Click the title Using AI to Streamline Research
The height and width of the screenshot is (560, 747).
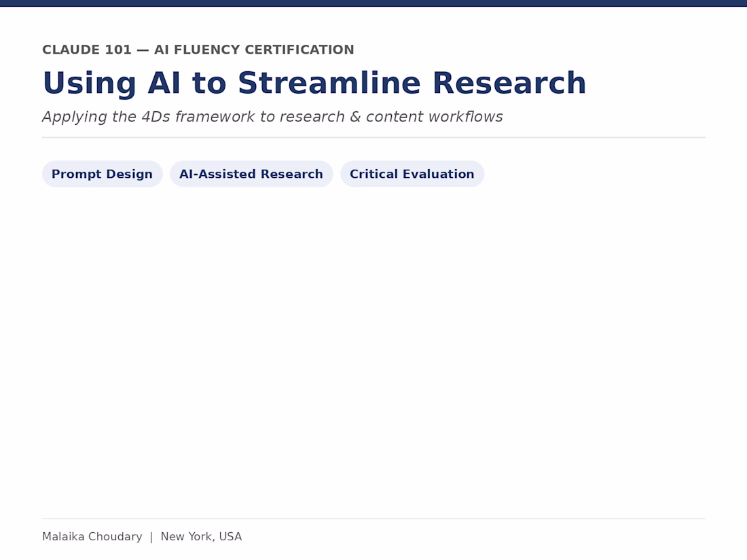point(314,83)
